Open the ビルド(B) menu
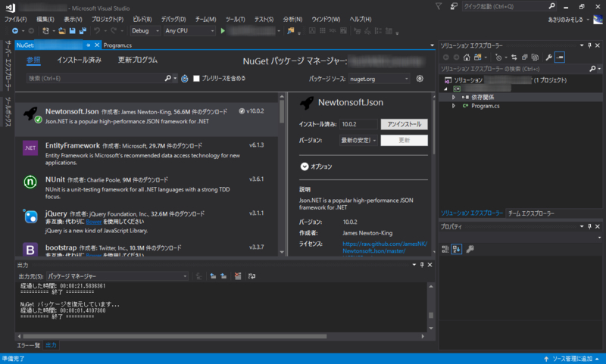 pyautogui.click(x=142, y=19)
